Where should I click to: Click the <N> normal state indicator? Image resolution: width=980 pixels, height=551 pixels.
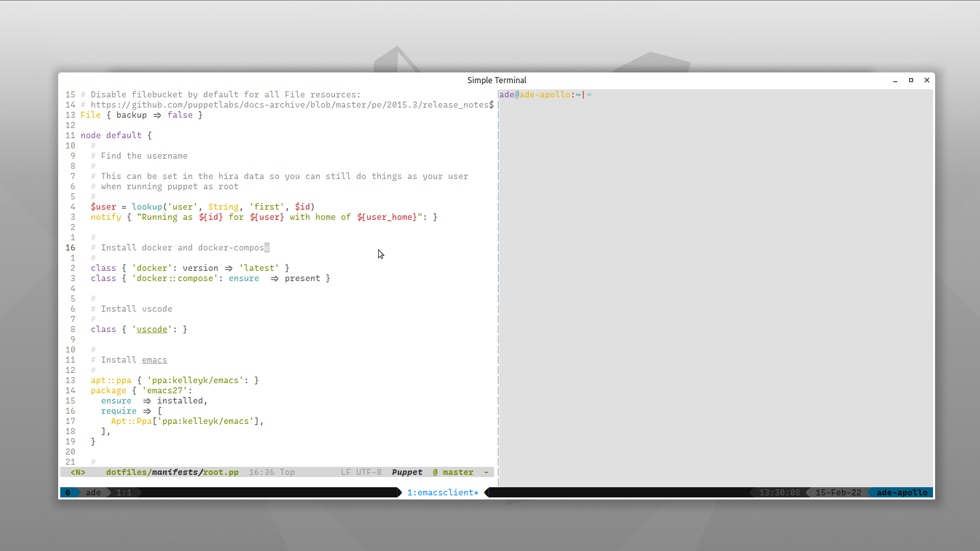(x=78, y=472)
